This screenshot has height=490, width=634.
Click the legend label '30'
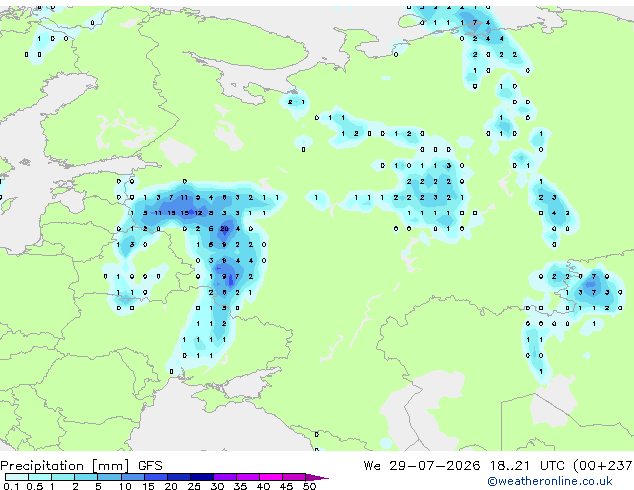(217, 486)
